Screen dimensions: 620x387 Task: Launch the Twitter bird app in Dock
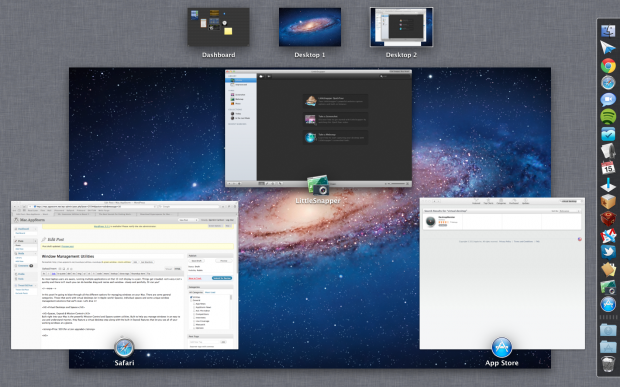coord(608,252)
